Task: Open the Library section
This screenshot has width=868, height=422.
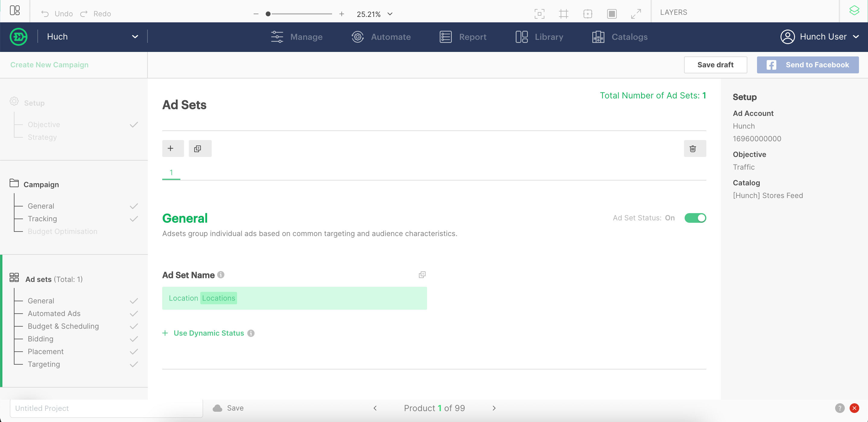Action: [x=549, y=37]
